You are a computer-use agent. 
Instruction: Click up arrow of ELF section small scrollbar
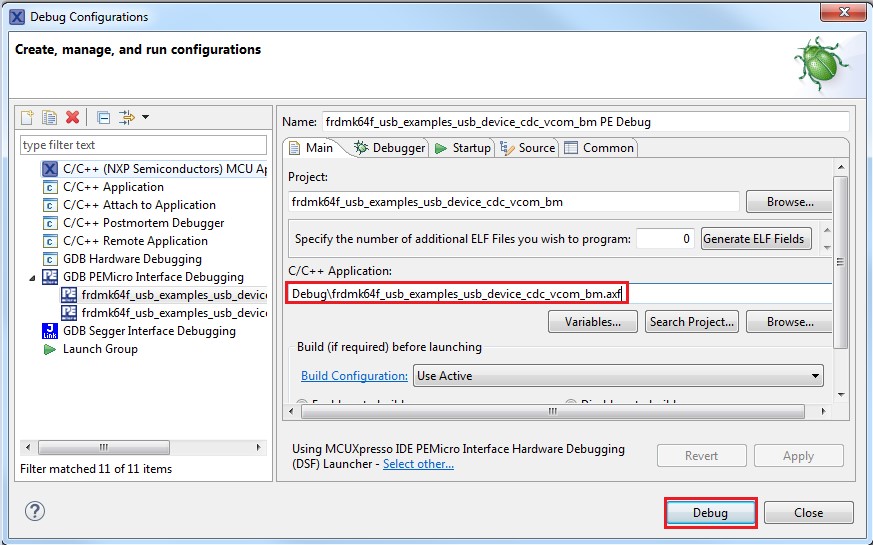827,229
